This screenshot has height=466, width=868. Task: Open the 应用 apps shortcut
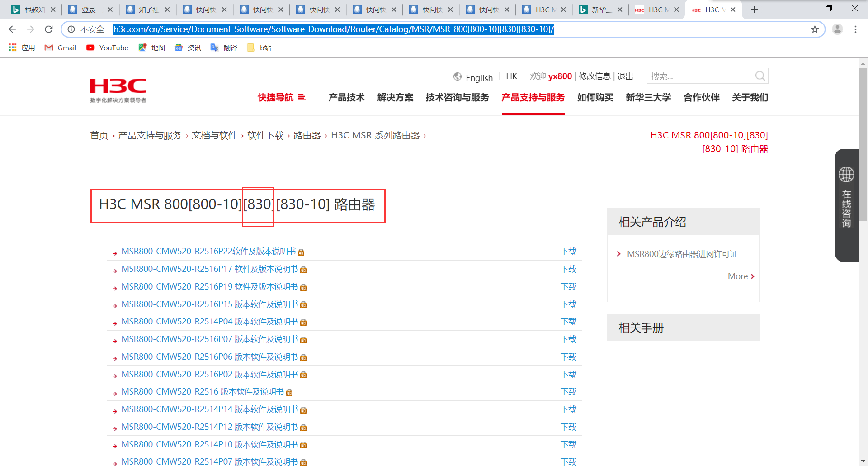click(x=22, y=48)
